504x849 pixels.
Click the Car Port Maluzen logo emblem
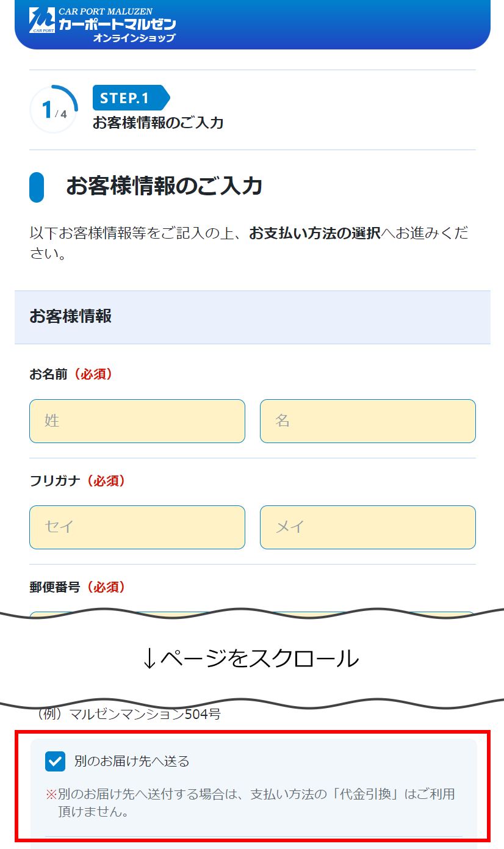click(x=41, y=20)
